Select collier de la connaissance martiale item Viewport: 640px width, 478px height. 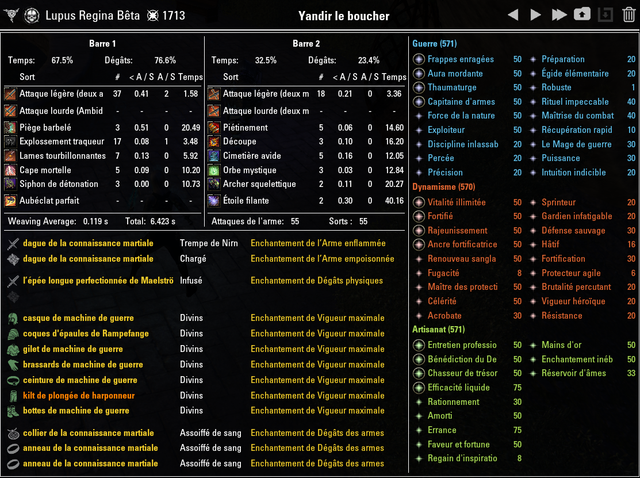(x=88, y=433)
